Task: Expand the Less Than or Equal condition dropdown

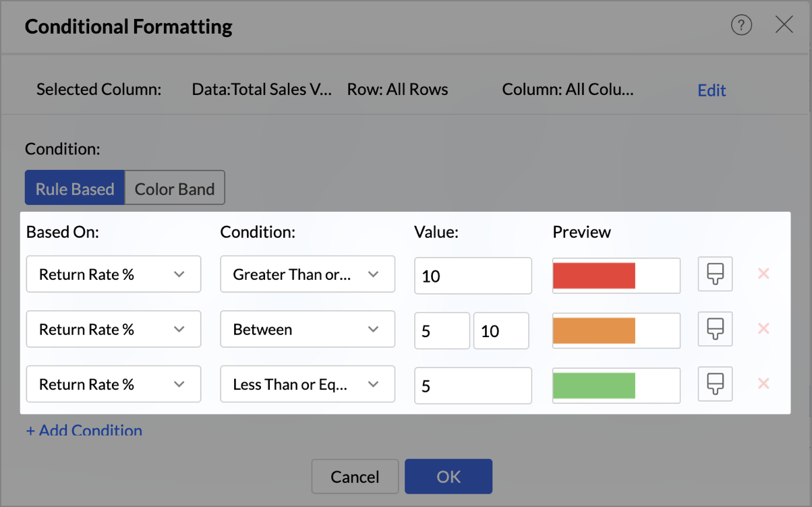Action: point(307,385)
